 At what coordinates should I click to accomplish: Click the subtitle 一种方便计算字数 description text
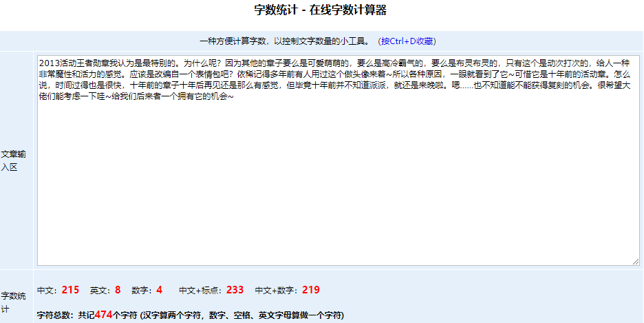[286, 41]
